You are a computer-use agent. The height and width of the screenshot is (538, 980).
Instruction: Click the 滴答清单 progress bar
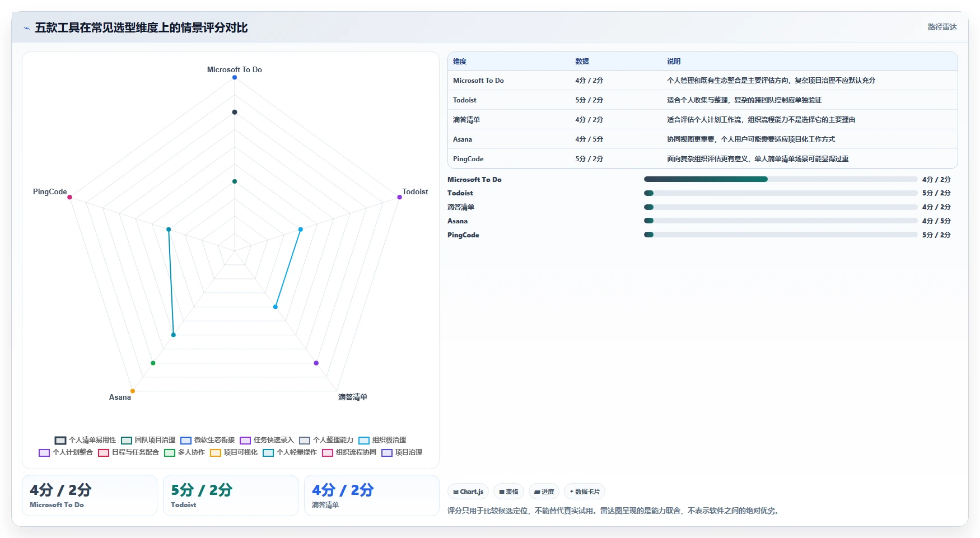(781, 207)
